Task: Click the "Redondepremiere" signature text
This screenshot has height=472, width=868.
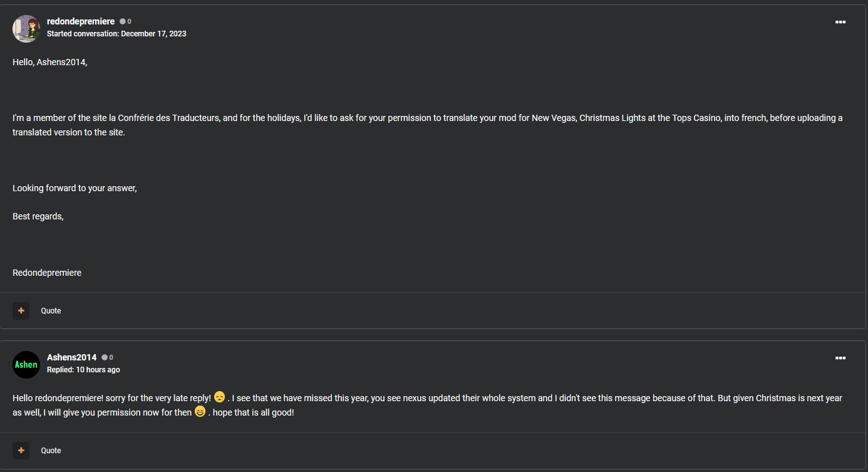Action: click(x=47, y=273)
